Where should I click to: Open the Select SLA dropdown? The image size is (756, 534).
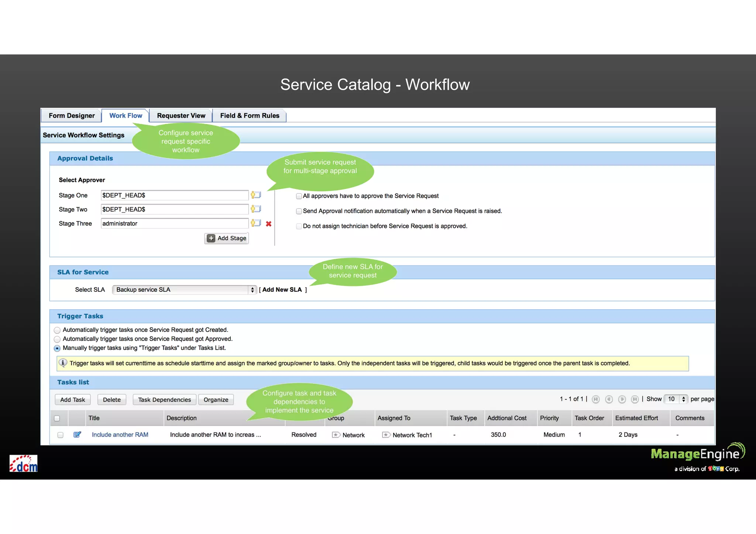(x=184, y=290)
